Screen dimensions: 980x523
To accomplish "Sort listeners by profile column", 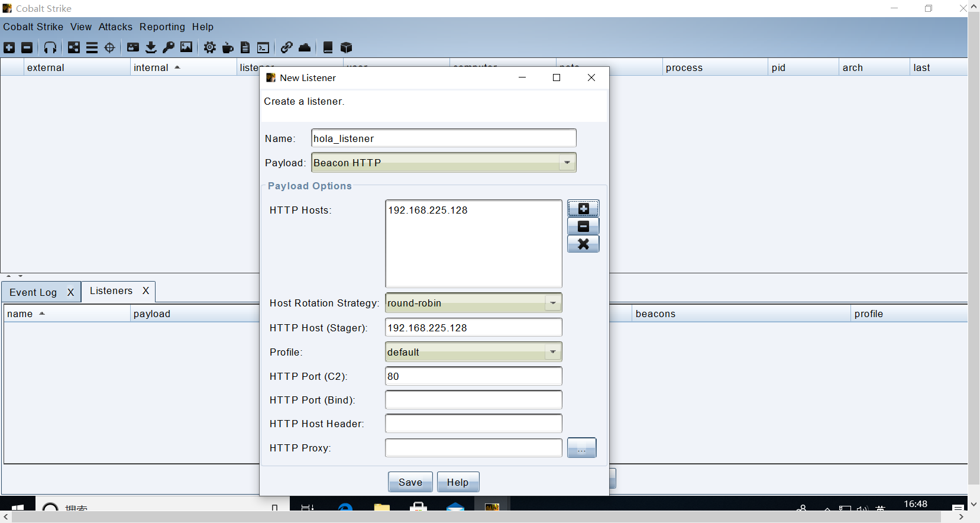I will pyautogui.click(x=909, y=314).
